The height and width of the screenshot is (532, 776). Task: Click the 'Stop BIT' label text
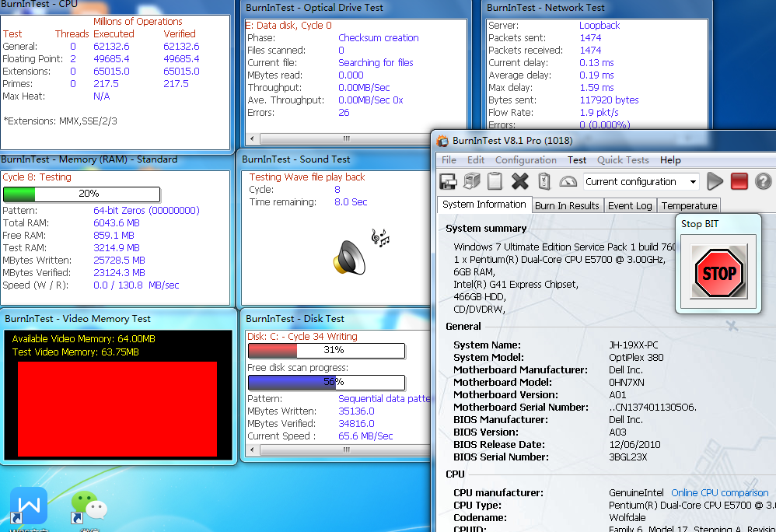tap(699, 224)
